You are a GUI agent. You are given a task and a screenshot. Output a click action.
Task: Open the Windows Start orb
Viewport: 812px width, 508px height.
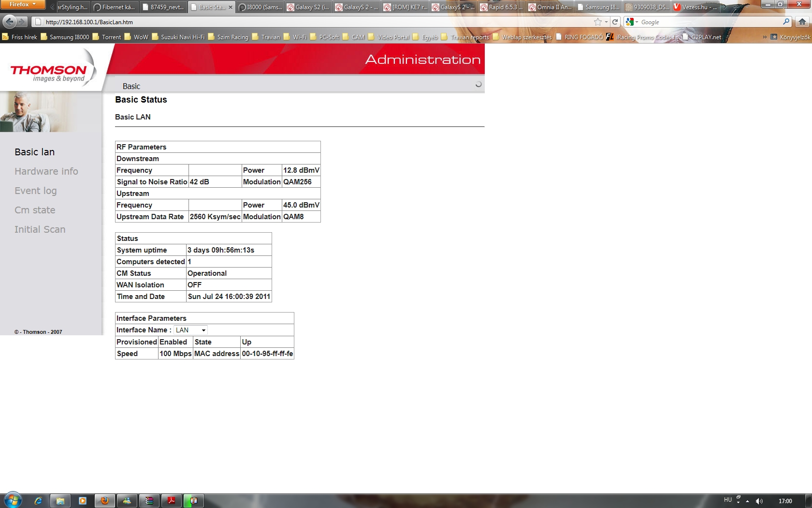click(13, 500)
